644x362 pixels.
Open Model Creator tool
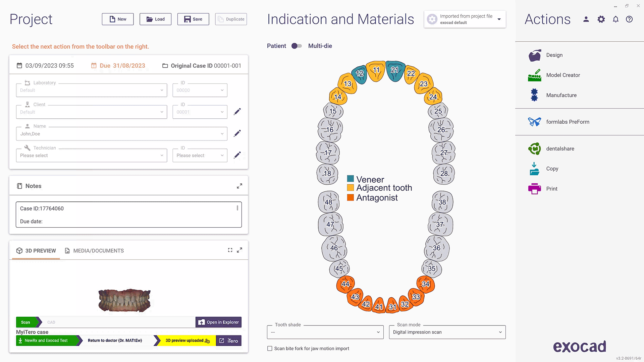click(x=562, y=75)
